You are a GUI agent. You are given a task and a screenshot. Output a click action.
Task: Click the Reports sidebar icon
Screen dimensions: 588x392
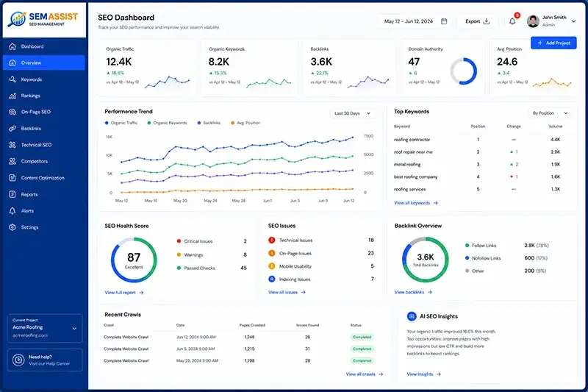tap(12, 194)
